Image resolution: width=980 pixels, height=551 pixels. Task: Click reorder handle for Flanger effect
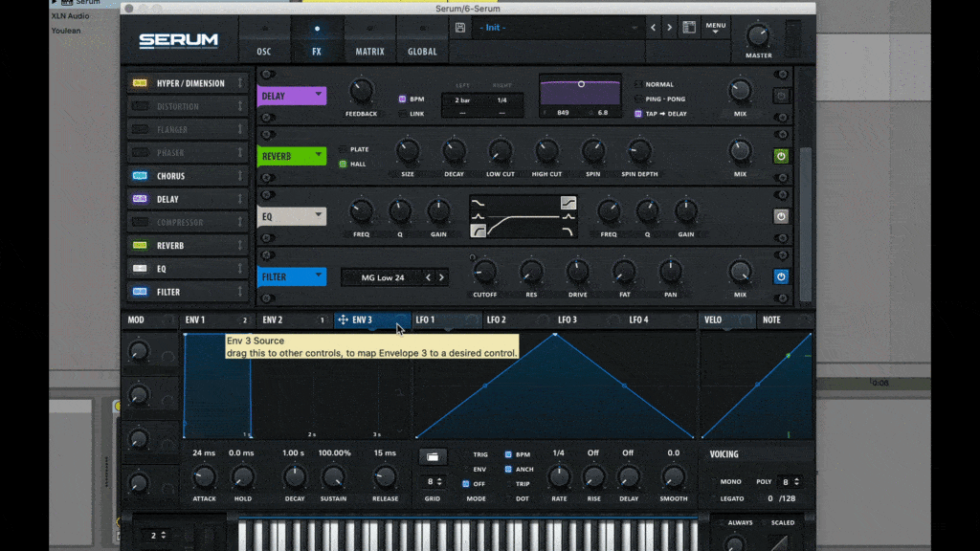[240, 129]
